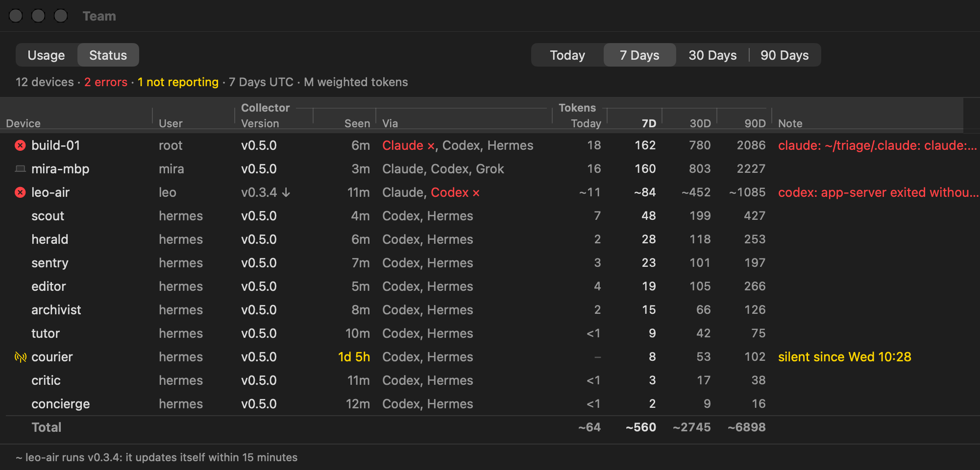This screenshot has height=470, width=980.
Task: Click the yellow '1 not reporting' summary text
Action: [178, 82]
